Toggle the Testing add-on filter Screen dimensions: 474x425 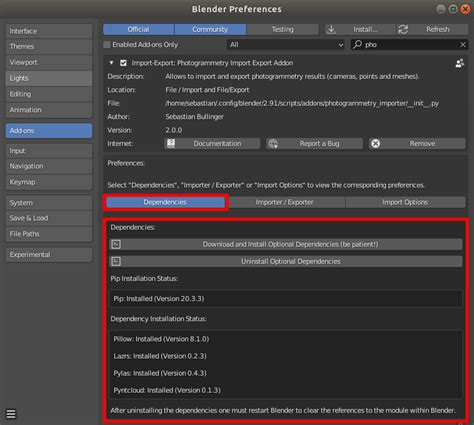pos(282,29)
